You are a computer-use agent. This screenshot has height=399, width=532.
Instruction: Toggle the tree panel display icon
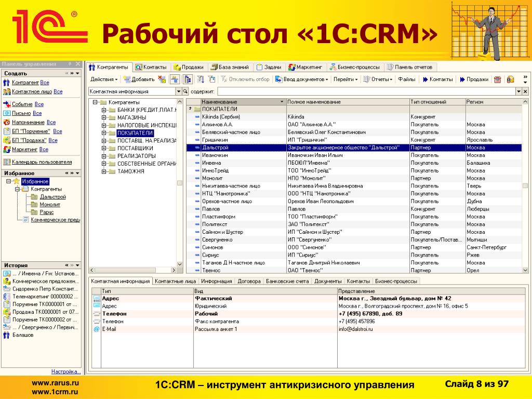tap(188, 79)
